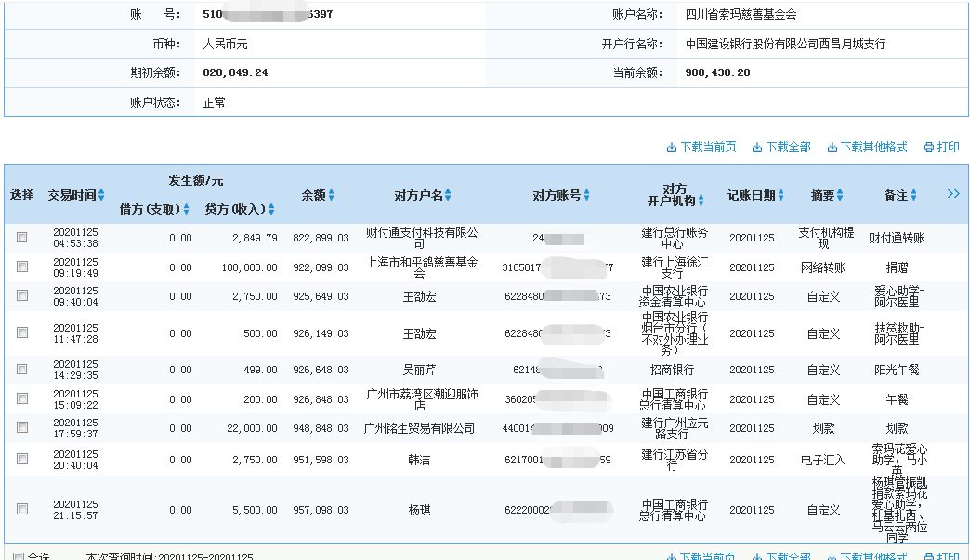Click the icon beside 下载其他格式
This screenshot has height=560, width=970.
tap(832, 148)
